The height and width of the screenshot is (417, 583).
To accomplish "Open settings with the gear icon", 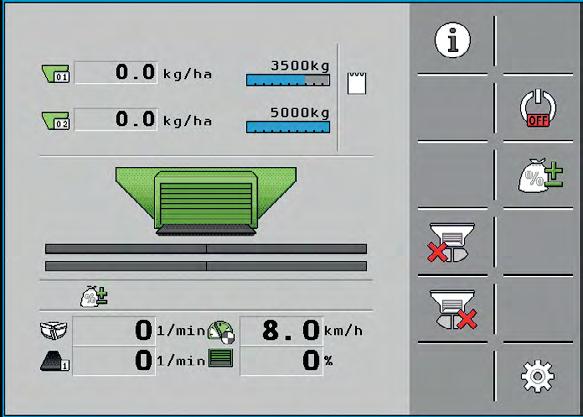I will tap(537, 376).
